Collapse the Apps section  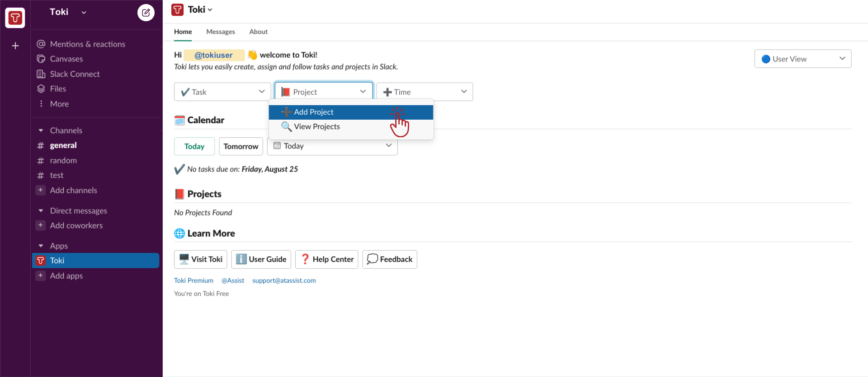pyautogui.click(x=41, y=246)
